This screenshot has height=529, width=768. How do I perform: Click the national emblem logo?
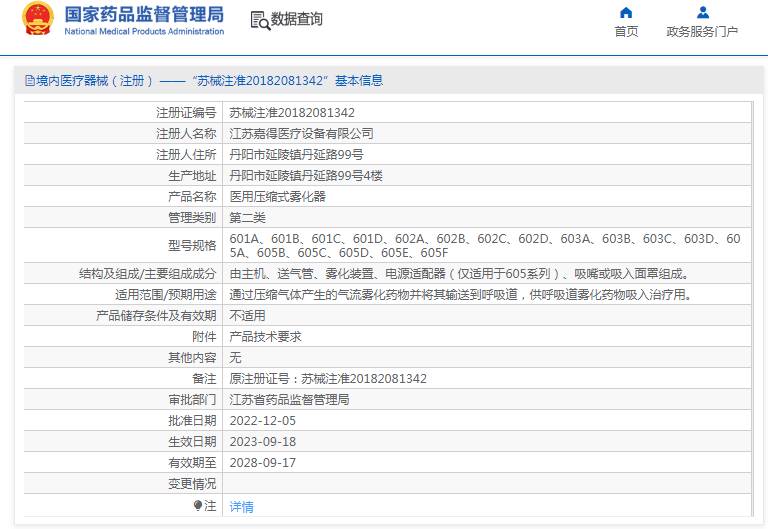(x=38, y=19)
